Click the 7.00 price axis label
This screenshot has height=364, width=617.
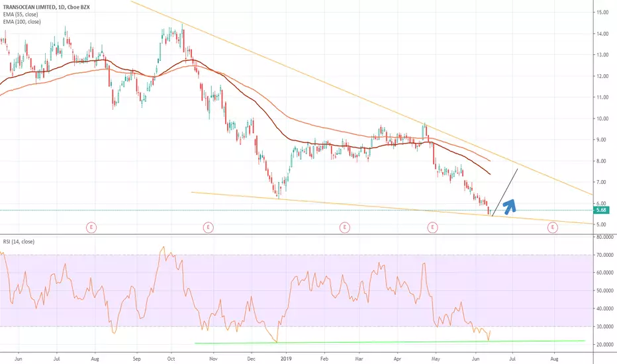[602, 182]
